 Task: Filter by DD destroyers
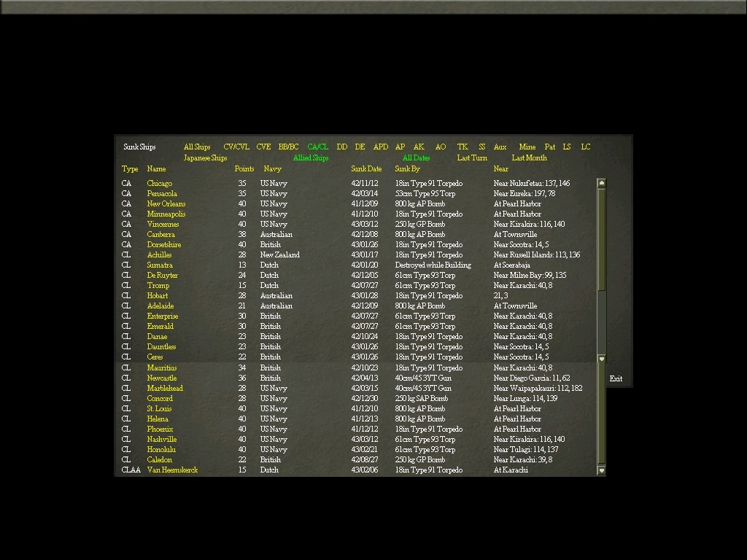pyautogui.click(x=342, y=147)
